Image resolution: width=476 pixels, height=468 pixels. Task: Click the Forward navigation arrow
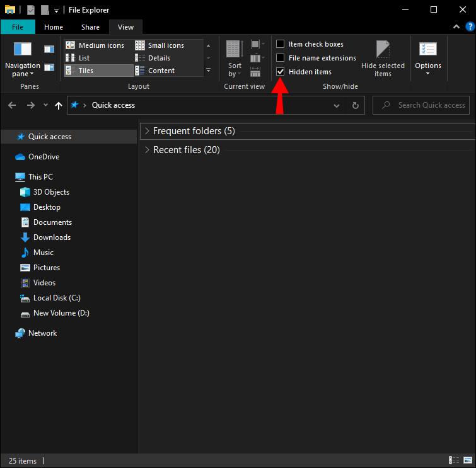[x=31, y=105]
